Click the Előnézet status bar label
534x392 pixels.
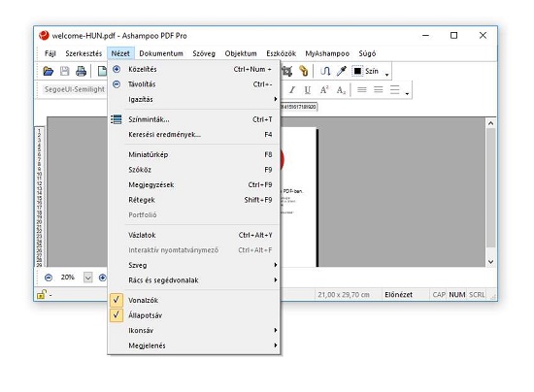tap(398, 295)
